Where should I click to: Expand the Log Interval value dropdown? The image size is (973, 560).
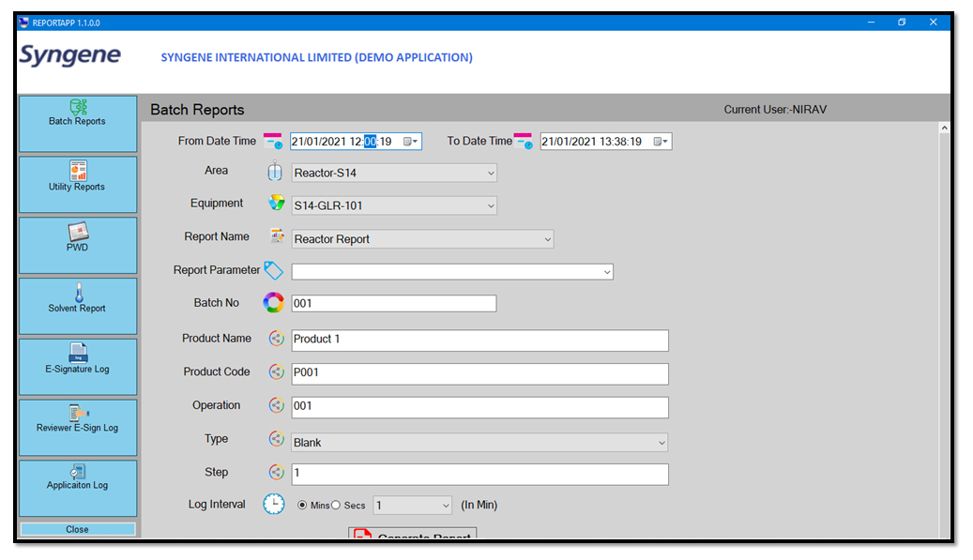pyautogui.click(x=446, y=506)
